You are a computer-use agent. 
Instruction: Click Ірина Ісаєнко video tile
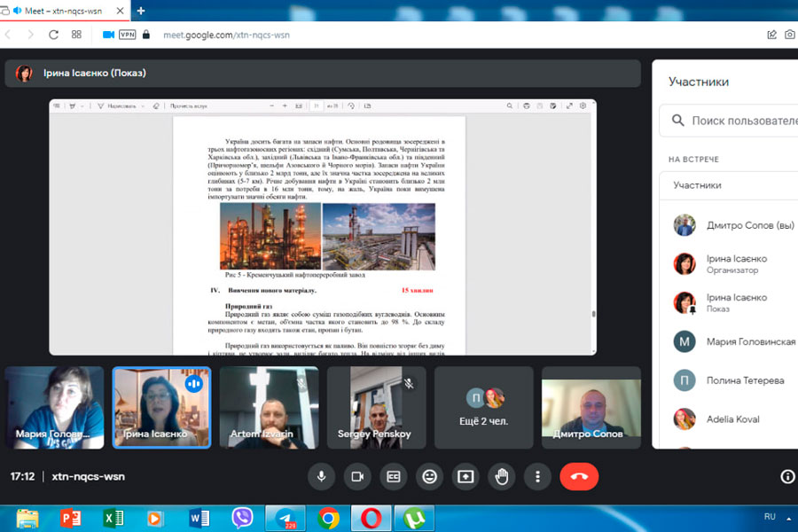tap(161, 407)
